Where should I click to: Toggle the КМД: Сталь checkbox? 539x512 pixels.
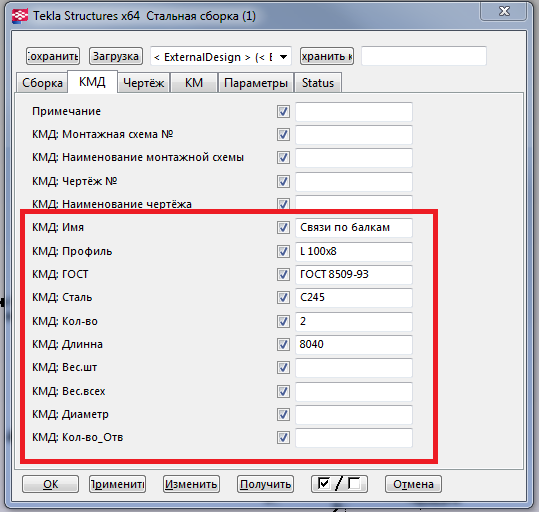click(283, 297)
